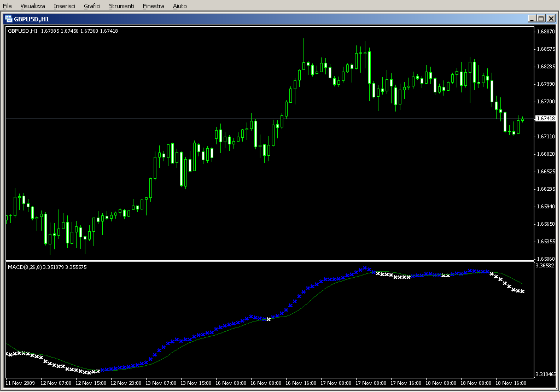Image resolution: width=560 pixels, height=392 pixels.
Task: Click the 18 Nov 16:00 time label
Action: pos(511,383)
